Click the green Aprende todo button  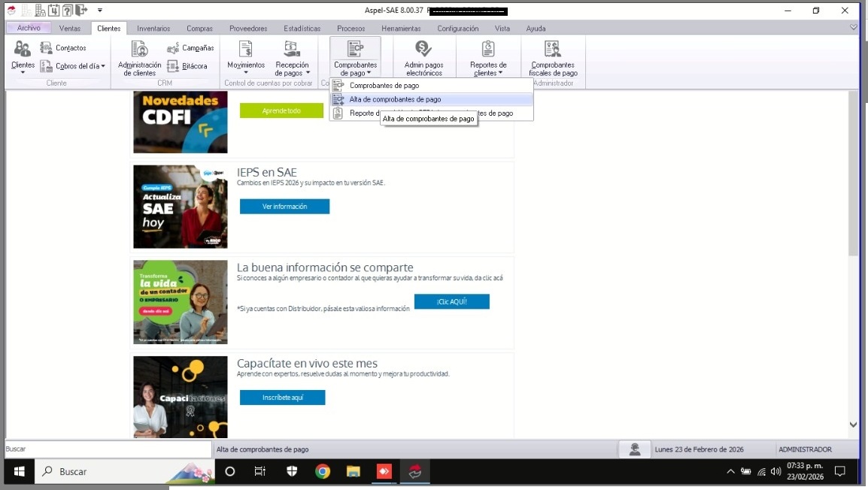pos(281,110)
